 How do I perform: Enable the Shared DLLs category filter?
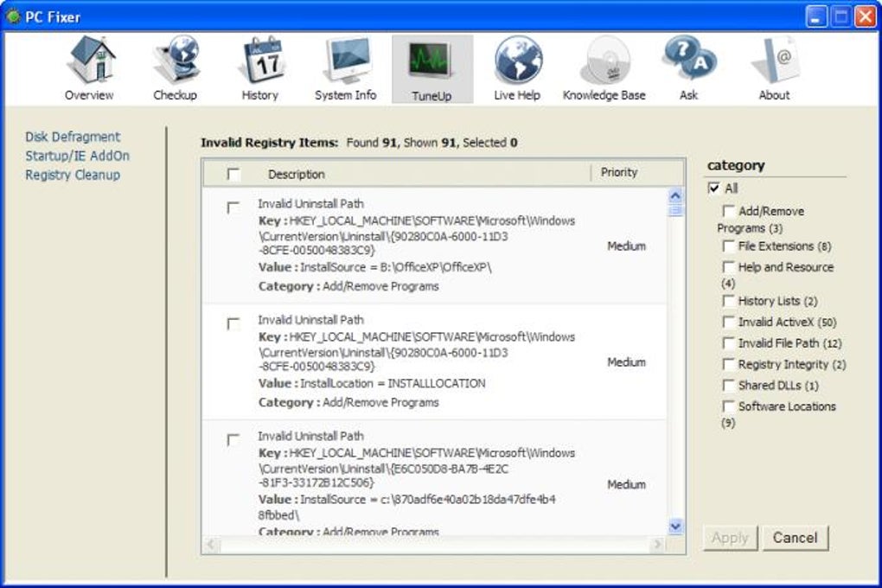click(728, 385)
